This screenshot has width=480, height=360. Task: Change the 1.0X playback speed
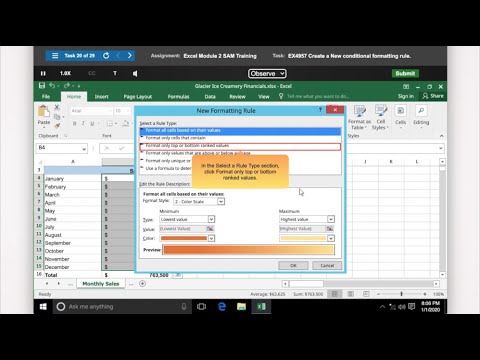65,73
